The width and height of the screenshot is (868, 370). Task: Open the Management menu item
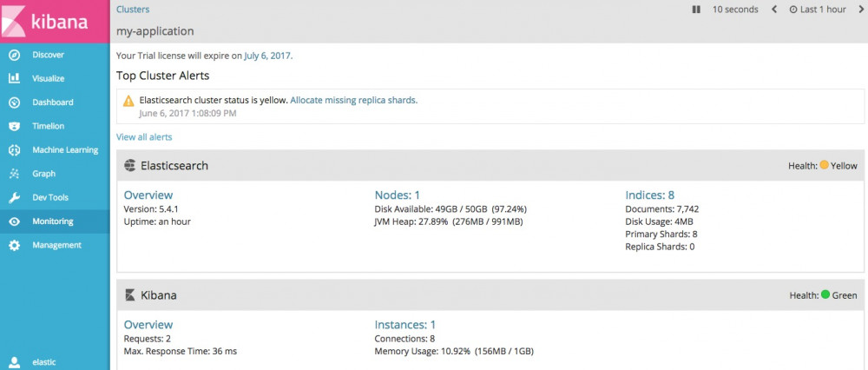[55, 246]
